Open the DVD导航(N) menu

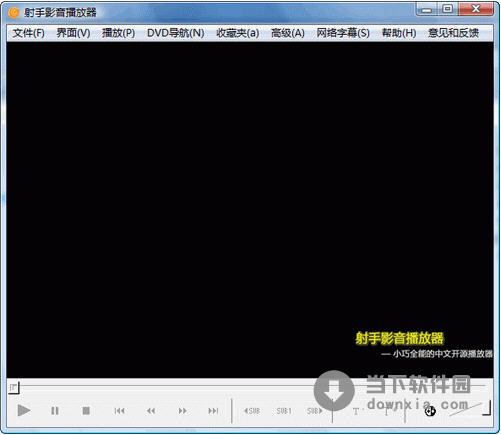[x=175, y=33]
